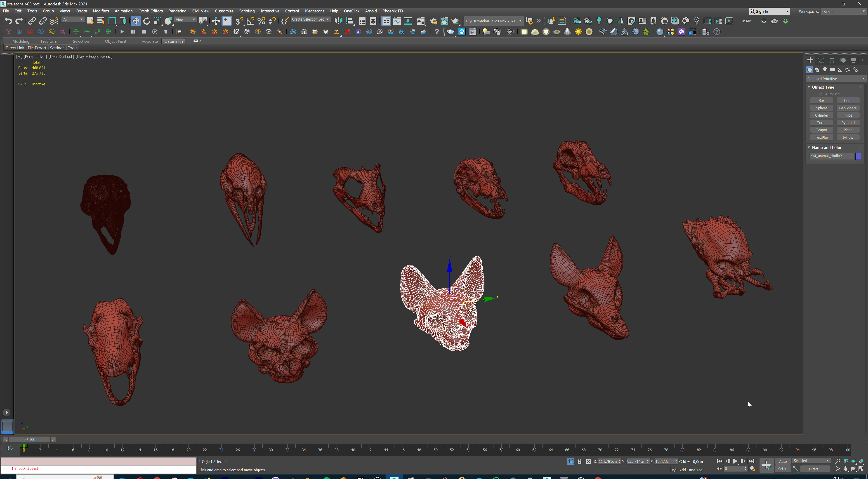Click the Zoom Extents All icon
The width and height of the screenshot is (868, 479).
861,461
